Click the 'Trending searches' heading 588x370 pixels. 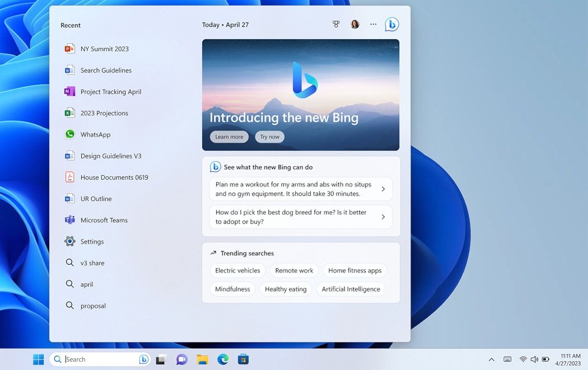247,253
